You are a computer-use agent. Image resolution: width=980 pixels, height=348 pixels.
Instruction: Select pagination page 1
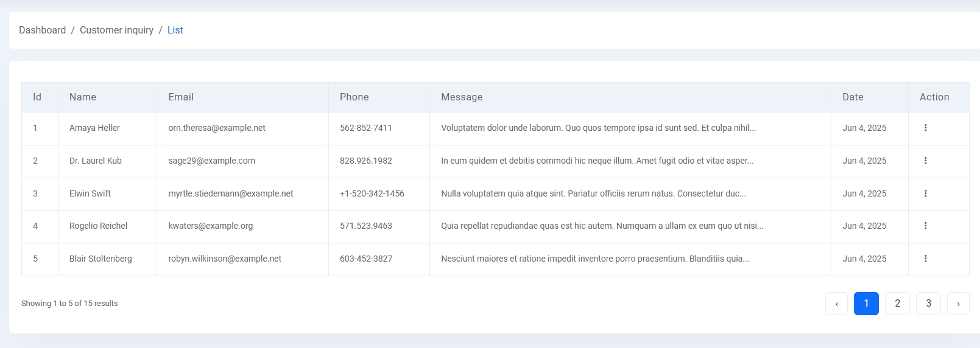(866, 304)
